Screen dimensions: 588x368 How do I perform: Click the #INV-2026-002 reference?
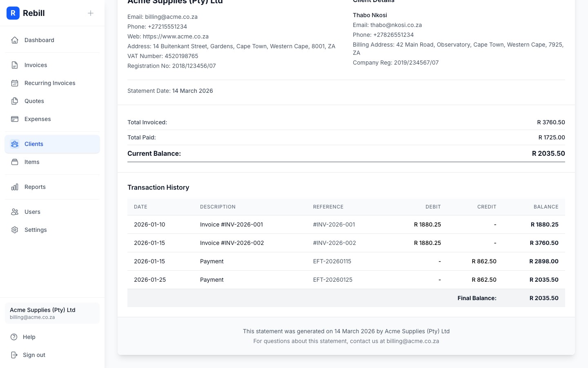334,243
